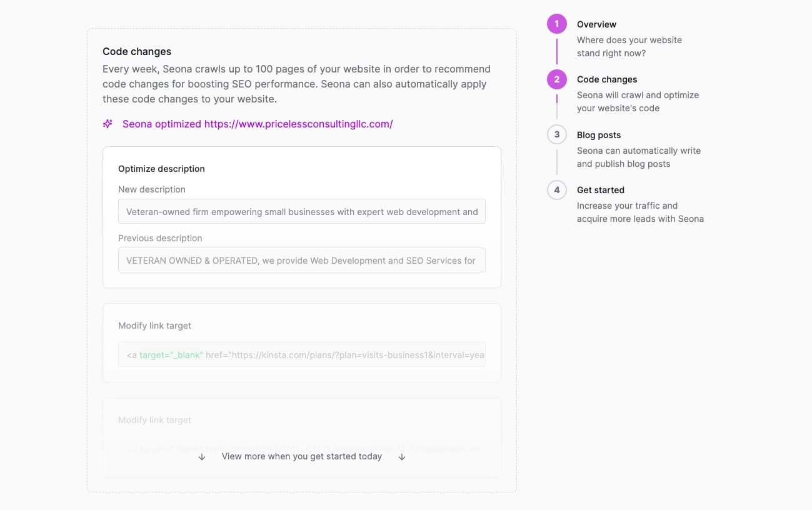The width and height of the screenshot is (812, 510).
Task: Go to the Overview step label
Action: (596, 24)
